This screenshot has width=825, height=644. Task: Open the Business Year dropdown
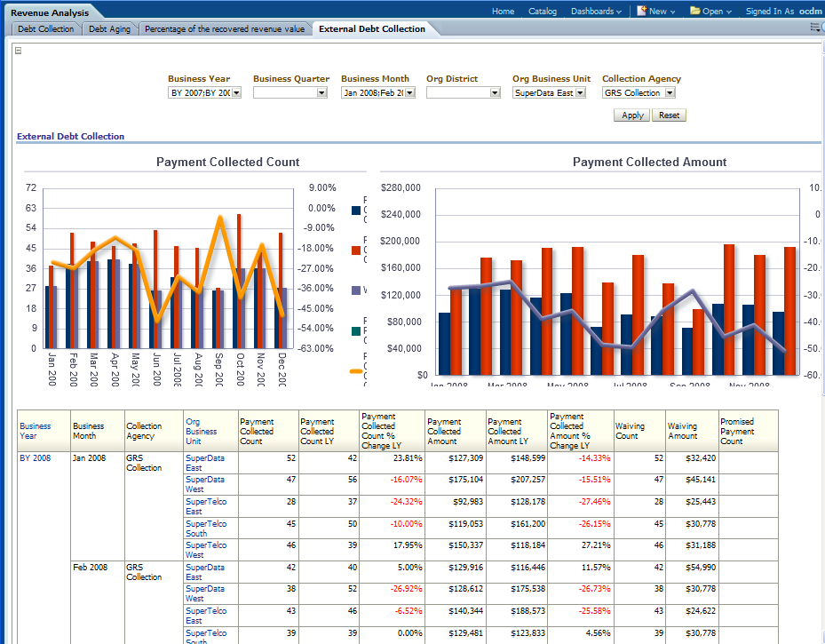click(236, 93)
